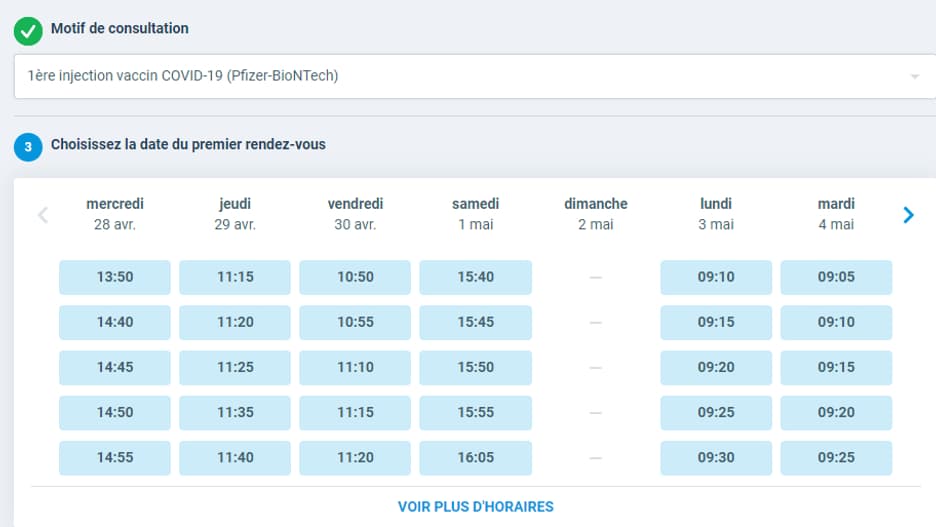Screen dimensions: 936x527
Task: Click the mardi 4 mai column header
Action: tap(836, 214)
